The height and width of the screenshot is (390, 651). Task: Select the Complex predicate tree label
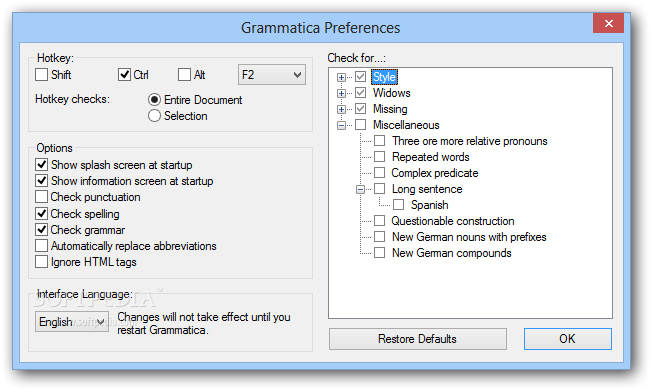[435, 173]
